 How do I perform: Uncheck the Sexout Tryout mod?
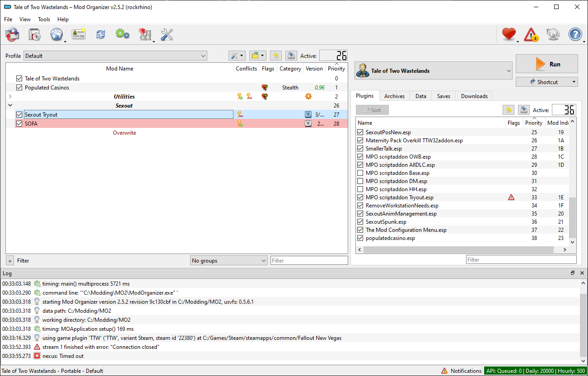pos(19,115)
